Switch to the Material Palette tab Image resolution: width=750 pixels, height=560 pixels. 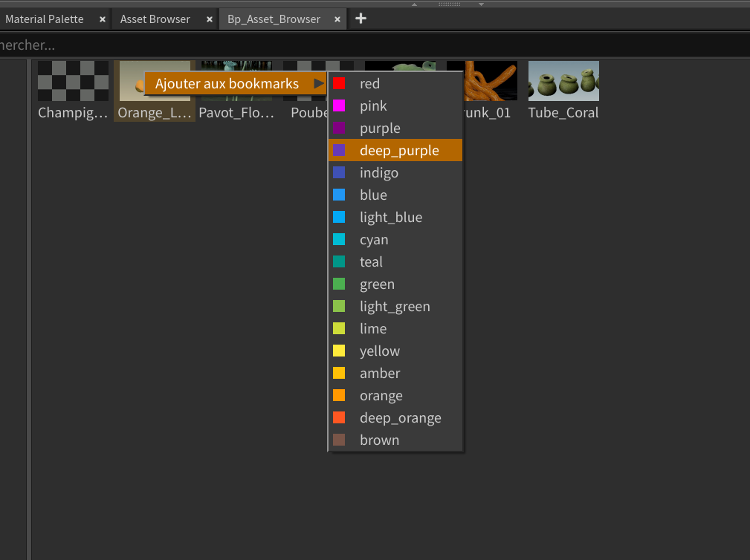point(45,19)
